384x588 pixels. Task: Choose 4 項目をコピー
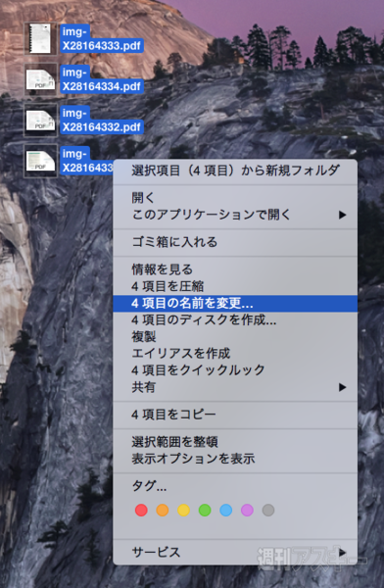[x=235, y=415]
